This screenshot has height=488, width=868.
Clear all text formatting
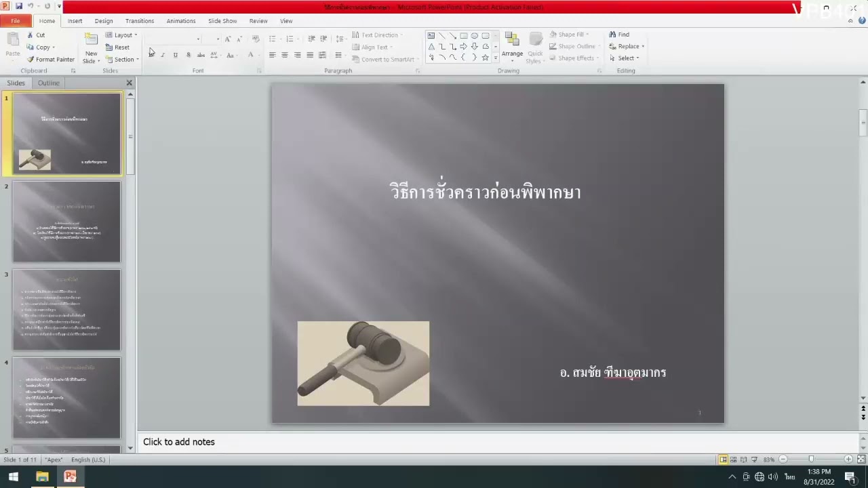tap(256, 39)
